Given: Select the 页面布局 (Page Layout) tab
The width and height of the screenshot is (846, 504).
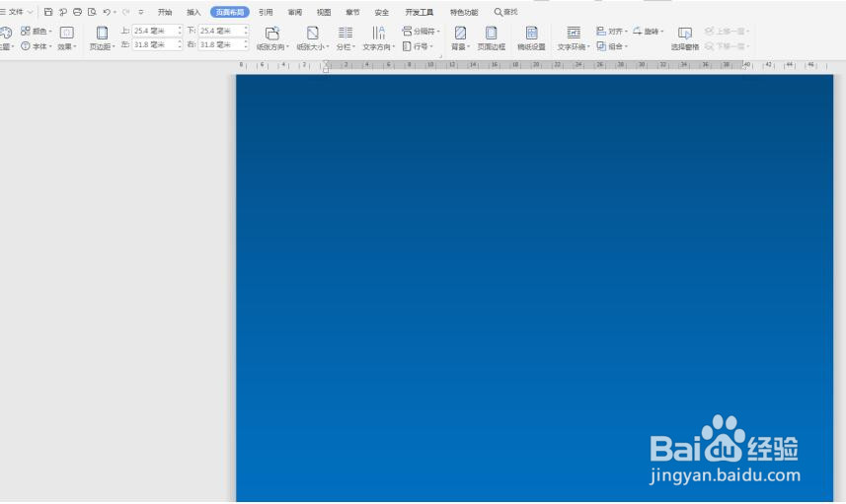Looking at the screenshot, I should coord(230,12).
